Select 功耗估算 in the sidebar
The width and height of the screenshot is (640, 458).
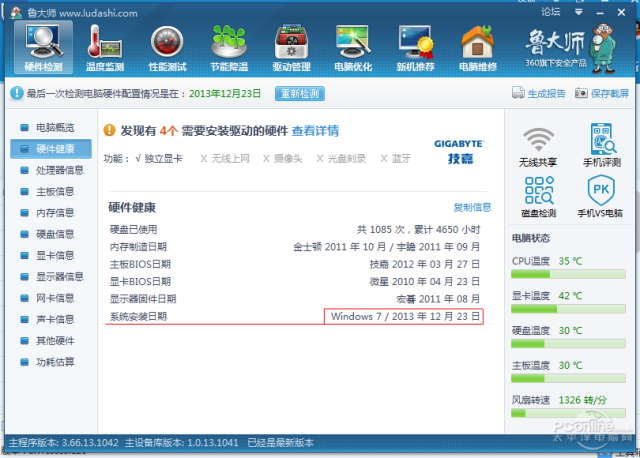click(x=51, y=362)
